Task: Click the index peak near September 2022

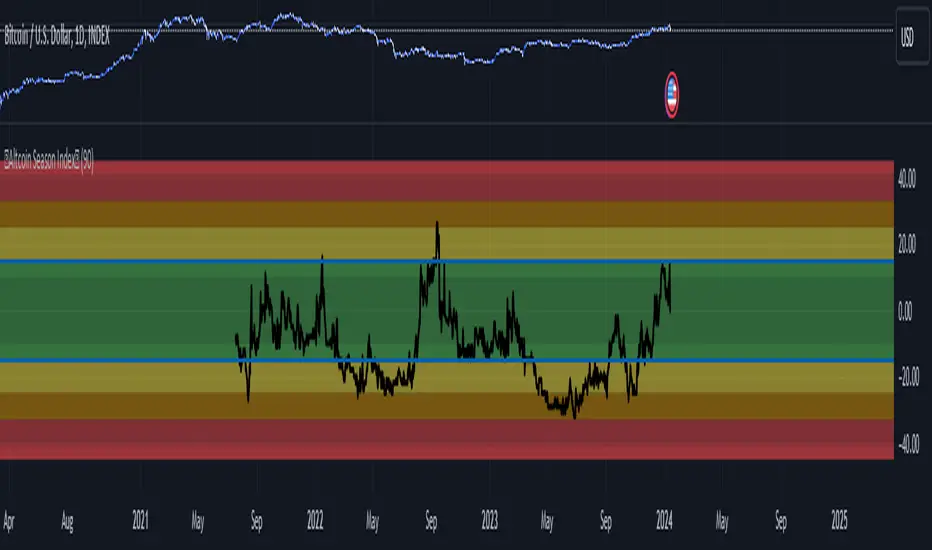Action: click(437, 224)
